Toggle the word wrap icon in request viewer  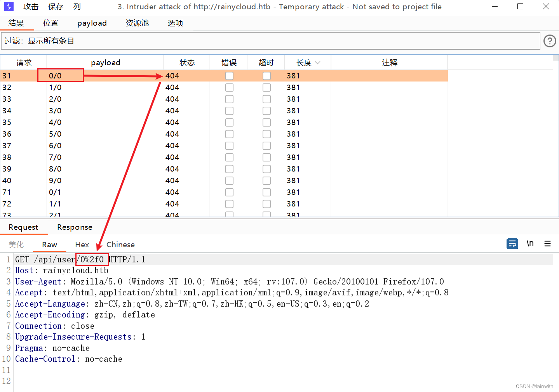[512, 244]
